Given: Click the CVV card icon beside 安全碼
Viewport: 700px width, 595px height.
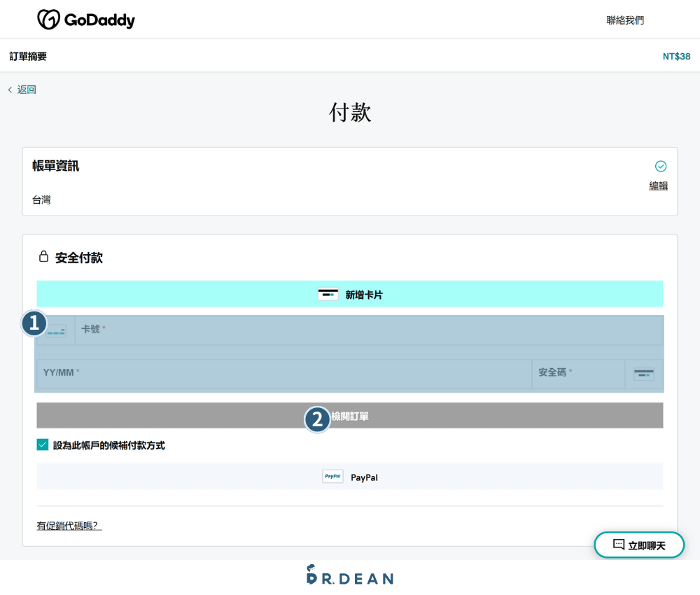Looking at the screenshot, I should [643, 374].
